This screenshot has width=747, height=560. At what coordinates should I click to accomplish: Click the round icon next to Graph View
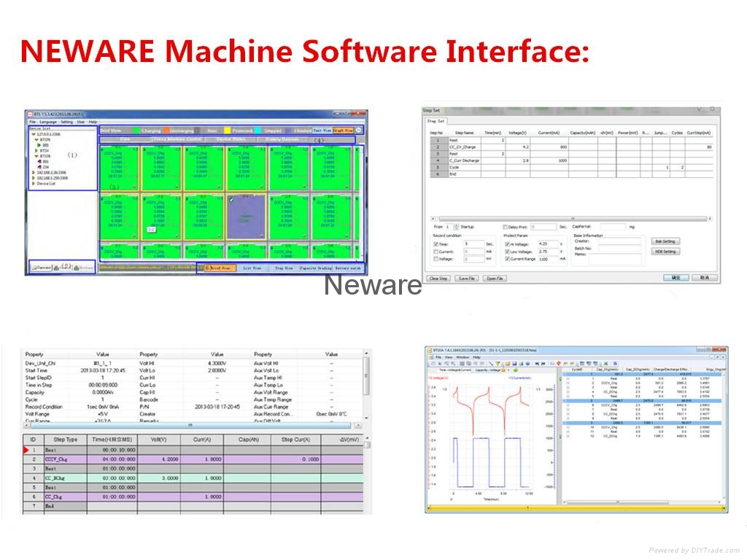(358, 130)
